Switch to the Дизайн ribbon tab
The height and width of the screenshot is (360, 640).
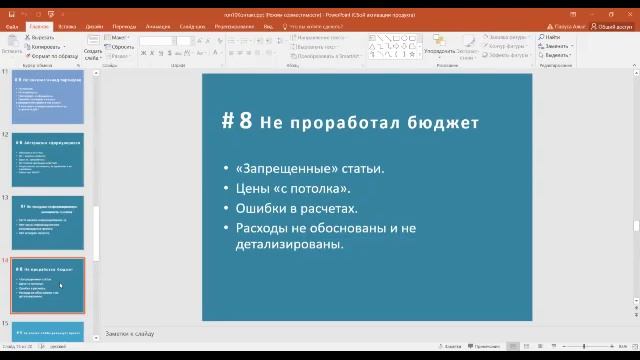[94, 27]
